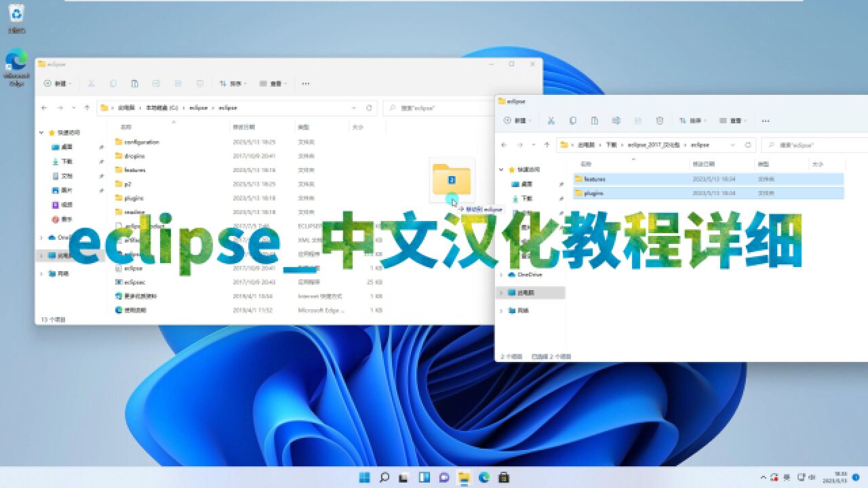
Task: Click the Copy icon in left window toolbar
Action: [x=113, y=83]
